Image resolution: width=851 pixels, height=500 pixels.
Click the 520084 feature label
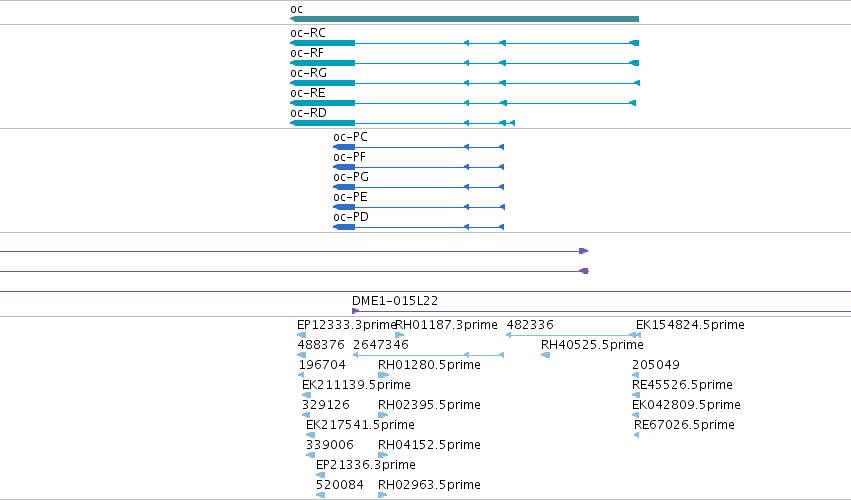click(340, 485)
